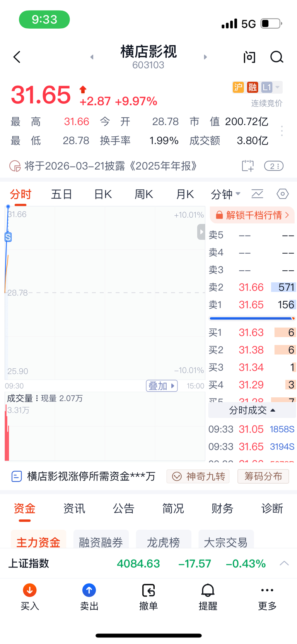Switch to 五日 chart tab
The height and width of the screenshot is (644, 297).
click(x=62, y=194)
